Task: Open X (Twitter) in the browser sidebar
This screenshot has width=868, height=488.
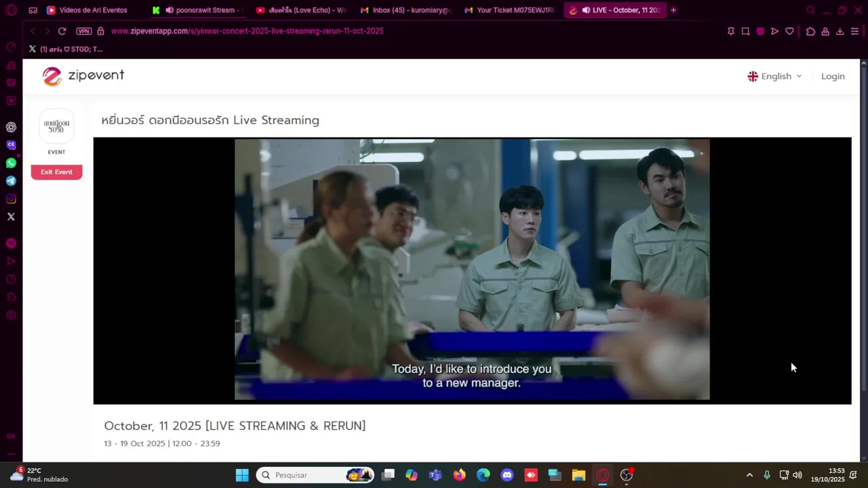Action: tap(11, 217)
